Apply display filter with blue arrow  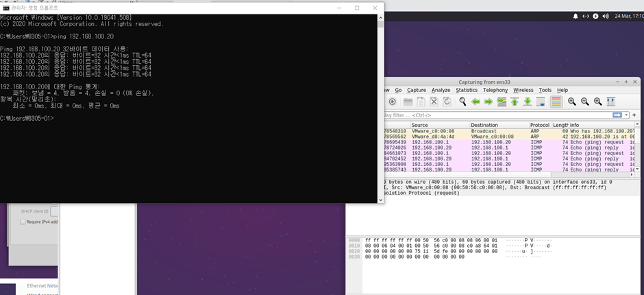tap(617, 115)
